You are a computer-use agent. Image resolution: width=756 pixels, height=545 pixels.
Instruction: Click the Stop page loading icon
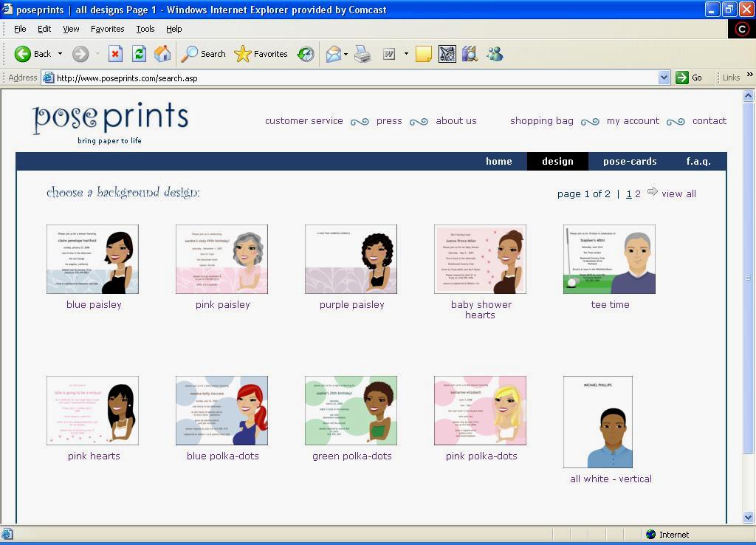pos(114,54)
